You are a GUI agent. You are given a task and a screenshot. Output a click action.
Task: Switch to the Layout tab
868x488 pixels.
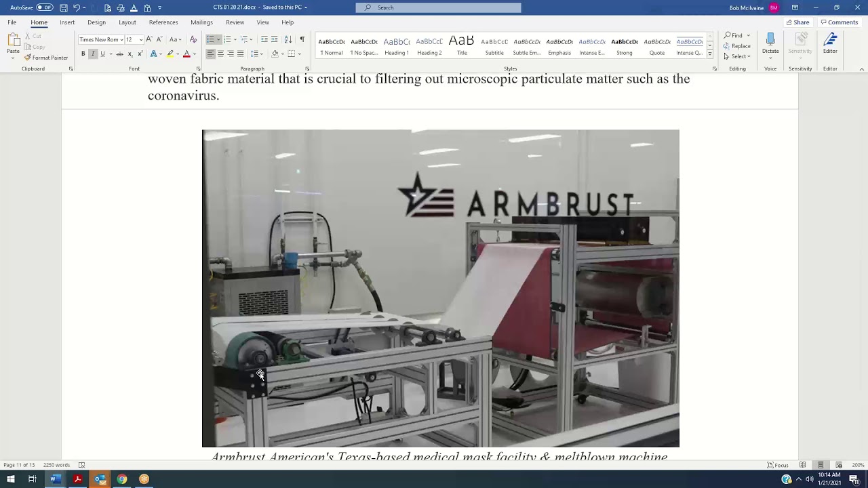click(x=127, y=22)
